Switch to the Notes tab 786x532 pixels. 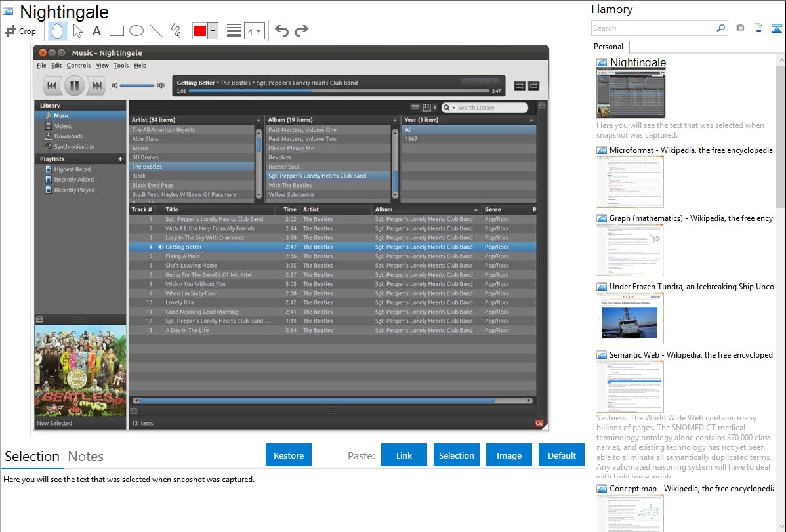tap(86, 457)
